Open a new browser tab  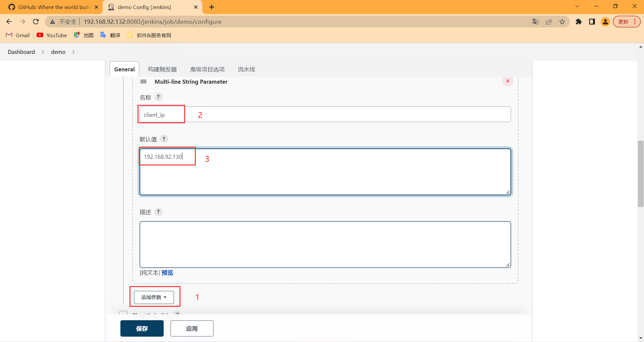[212, 7]
